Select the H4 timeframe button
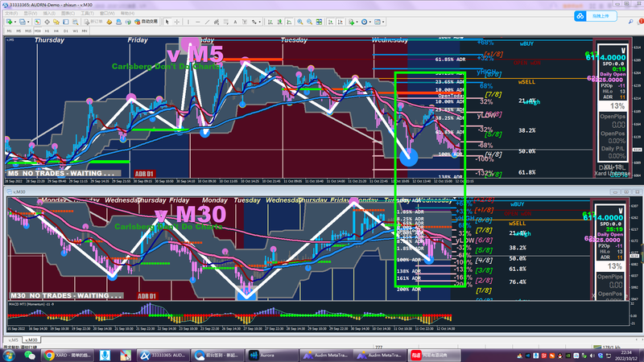Image resolution: width=644 pixels, height=362 pixels. 56,31
